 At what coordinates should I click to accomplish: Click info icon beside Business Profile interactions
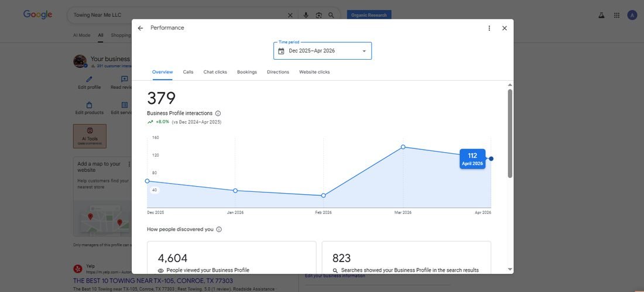[x=218, y=114]
